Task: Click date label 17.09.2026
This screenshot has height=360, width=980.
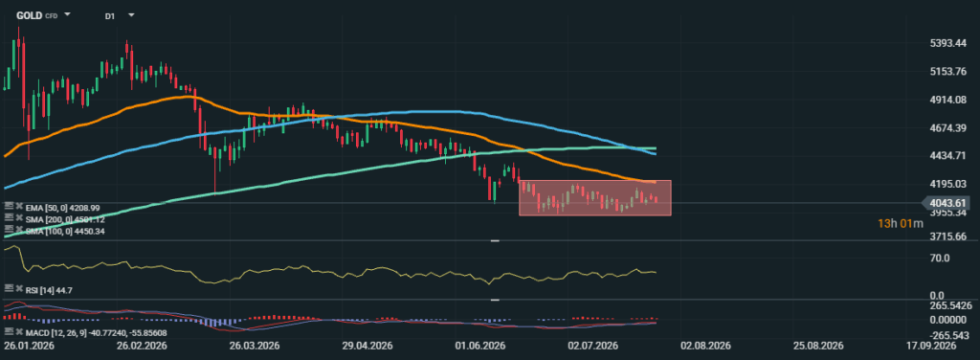Action: [x=930, y=345]
